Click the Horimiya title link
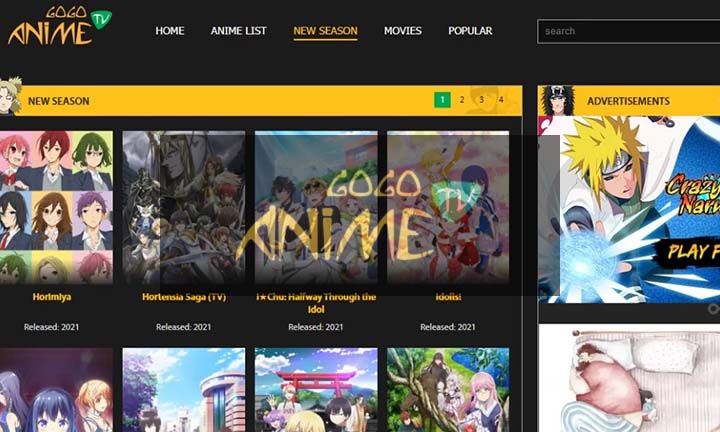Image resolution: width=720 pixels, height=432 pixels. 52,297
